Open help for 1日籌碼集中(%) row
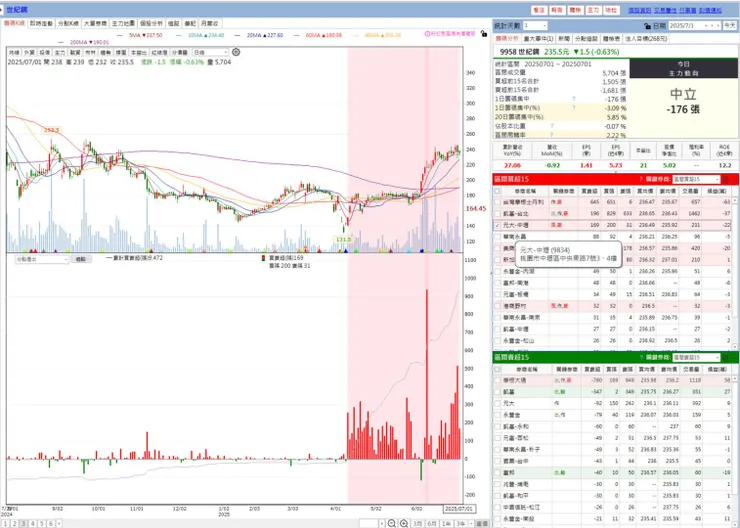 574,108
